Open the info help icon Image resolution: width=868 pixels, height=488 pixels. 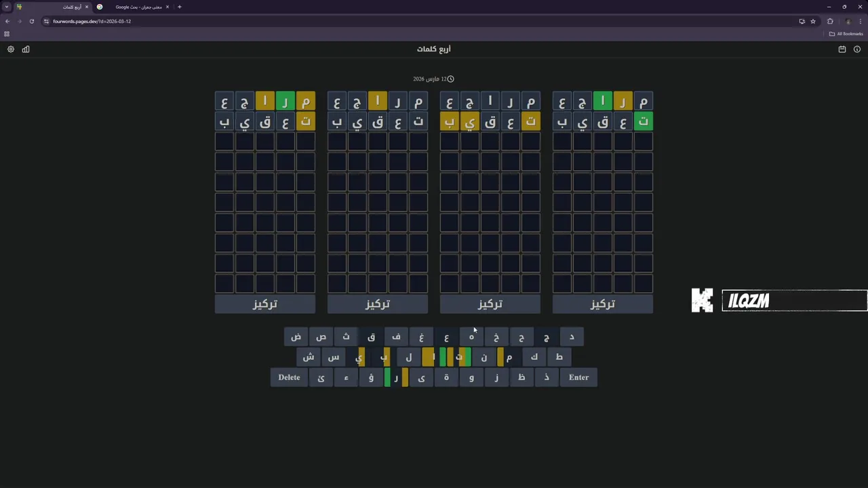point(857,49)
